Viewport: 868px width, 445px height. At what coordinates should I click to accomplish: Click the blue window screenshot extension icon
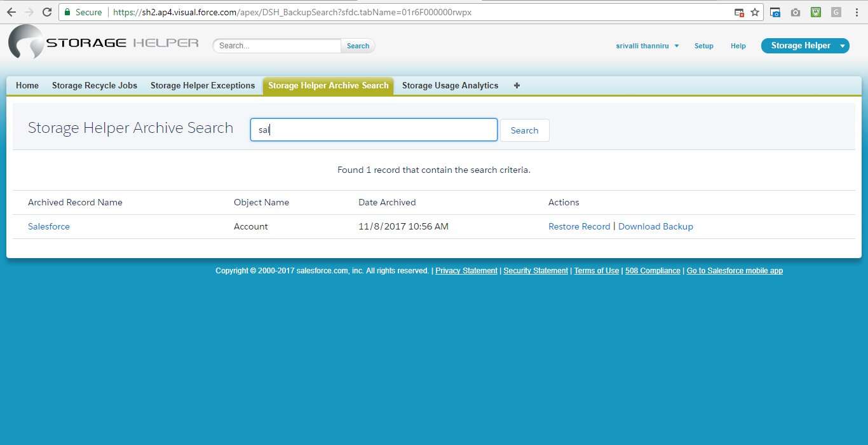775,12
